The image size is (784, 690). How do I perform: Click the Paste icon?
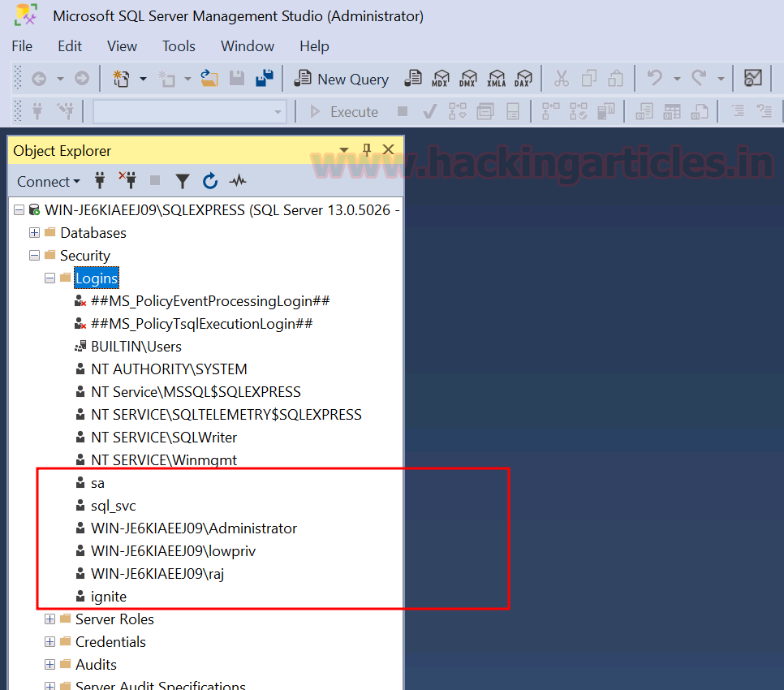(x=615, y=79)
